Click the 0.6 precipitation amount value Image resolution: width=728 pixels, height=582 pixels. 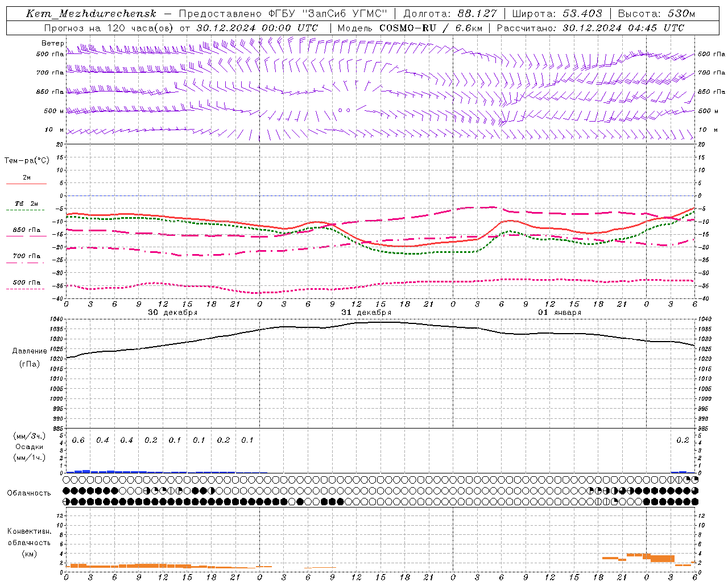point(78,440)
